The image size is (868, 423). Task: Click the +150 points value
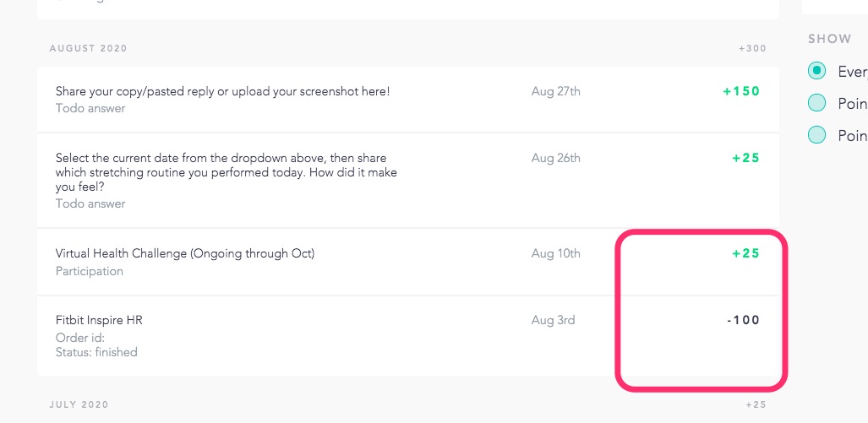(x=741, y=92)
